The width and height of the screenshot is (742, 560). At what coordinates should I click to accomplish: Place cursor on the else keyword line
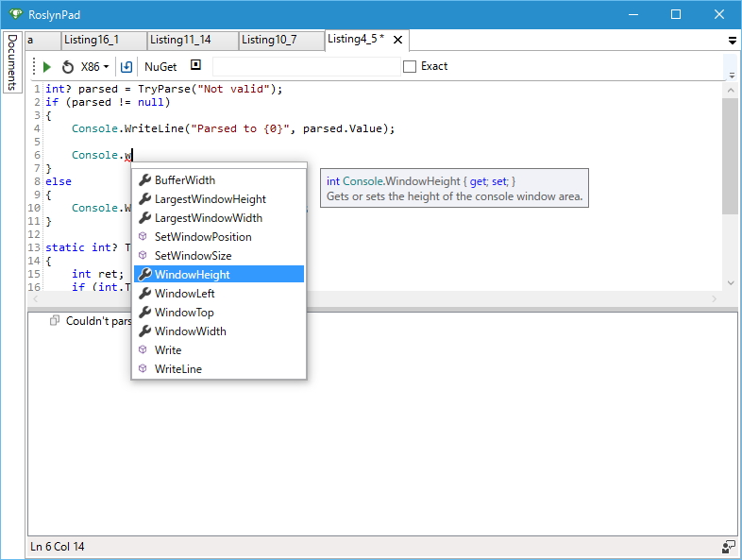59,181
